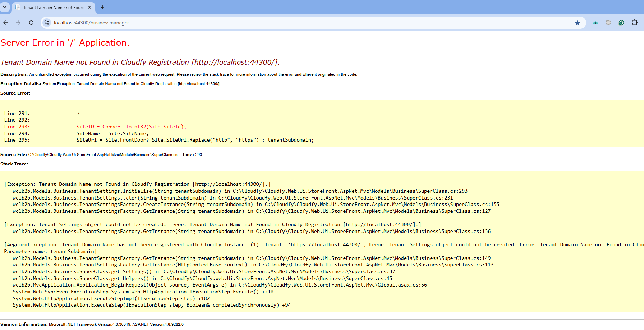The image size is (644, 330).
Task: View site information for localhost
Action: [x=47, y=23]
